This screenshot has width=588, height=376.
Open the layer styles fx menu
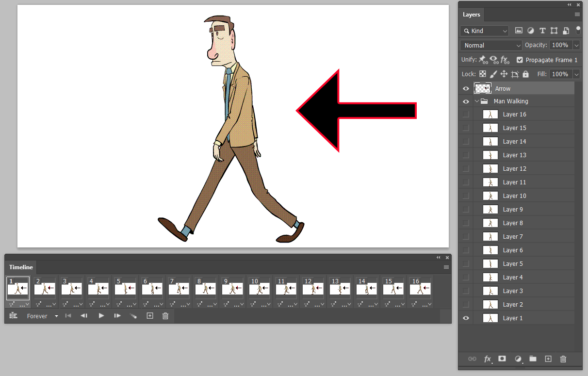(x=488, y=359)
